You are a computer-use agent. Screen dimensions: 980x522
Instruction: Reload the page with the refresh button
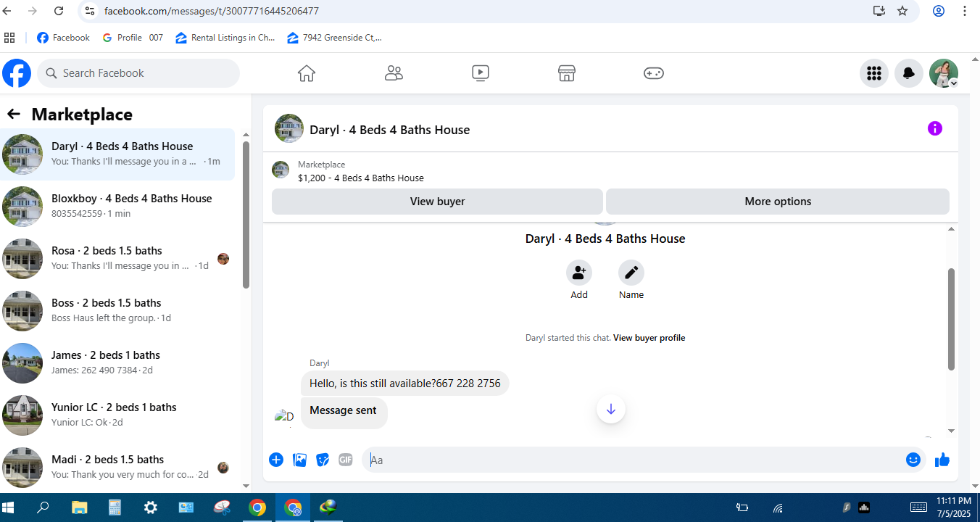pos(59,11)
